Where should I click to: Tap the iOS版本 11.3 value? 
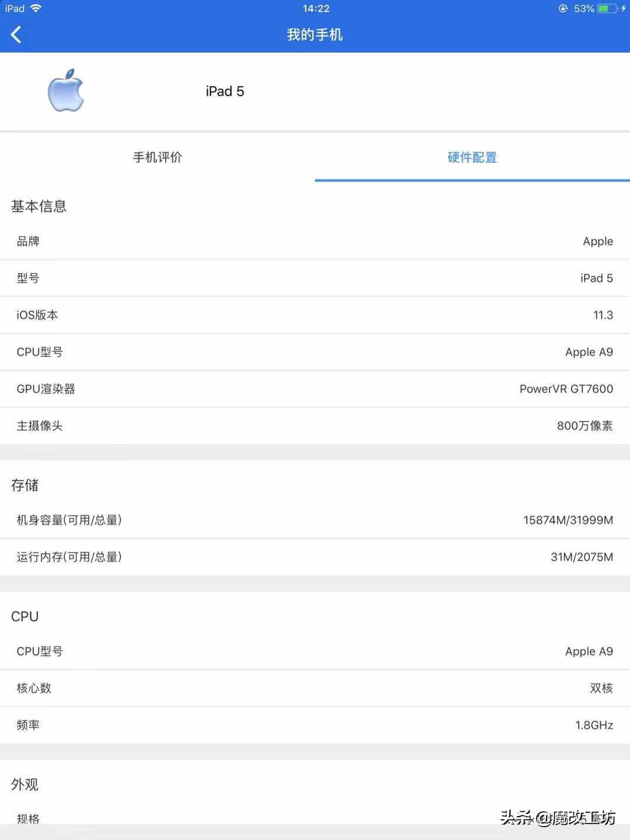[x=605, y=315]
